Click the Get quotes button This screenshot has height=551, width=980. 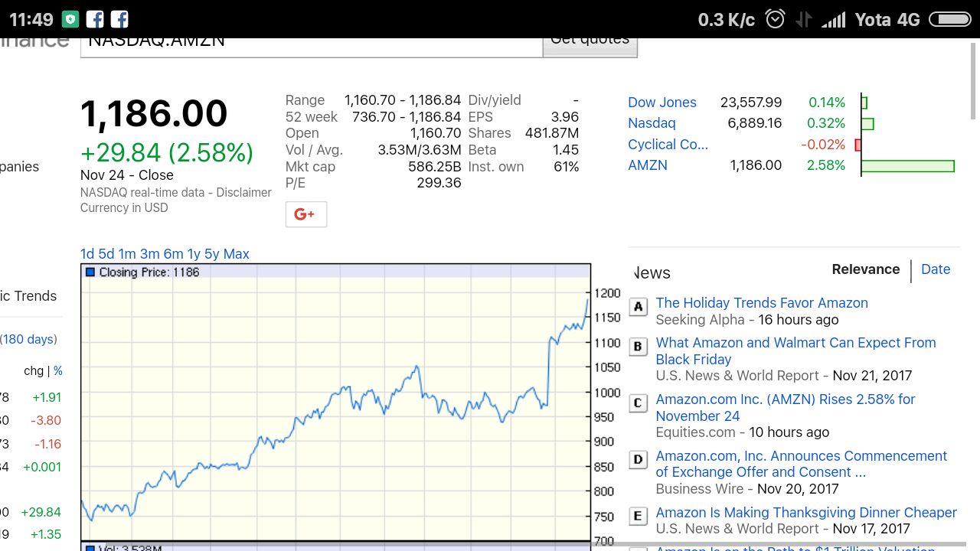click(x=590, y=47)
